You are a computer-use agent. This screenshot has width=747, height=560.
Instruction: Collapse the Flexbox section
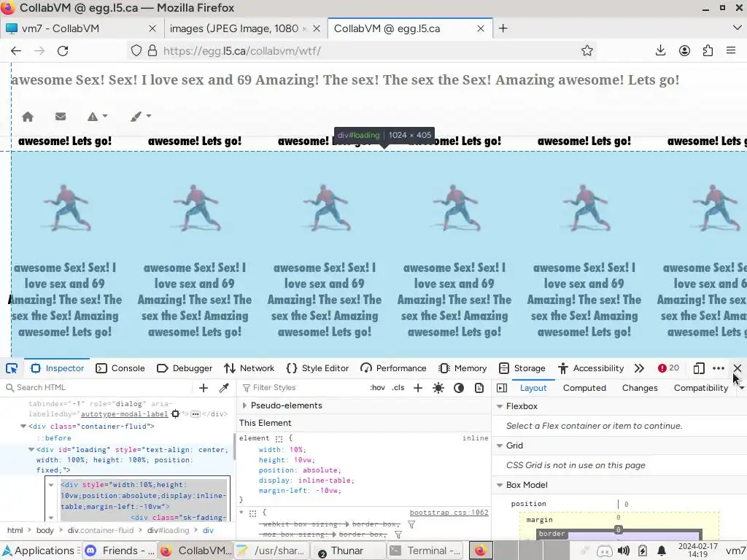[x=500, y=406]
